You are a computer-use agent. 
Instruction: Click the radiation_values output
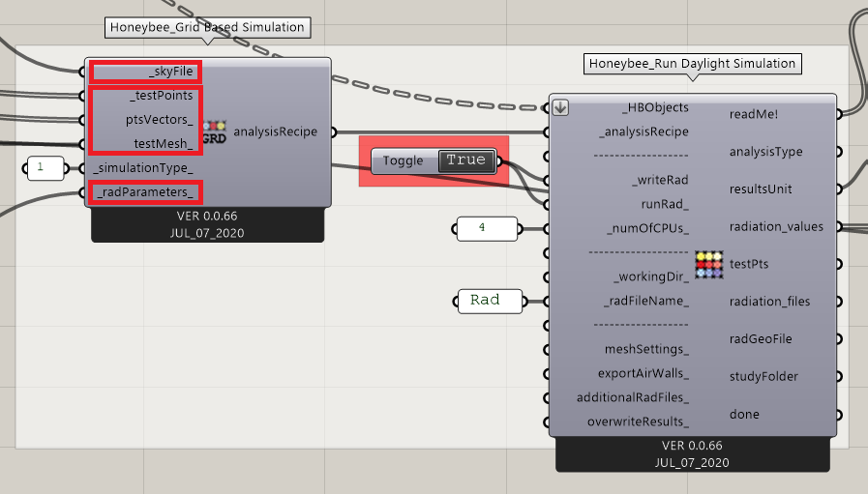click(776, 227)
